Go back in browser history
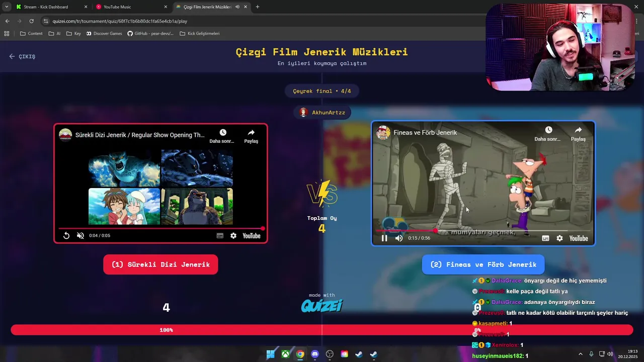644x362 pixels. click(x=7, y=21)
